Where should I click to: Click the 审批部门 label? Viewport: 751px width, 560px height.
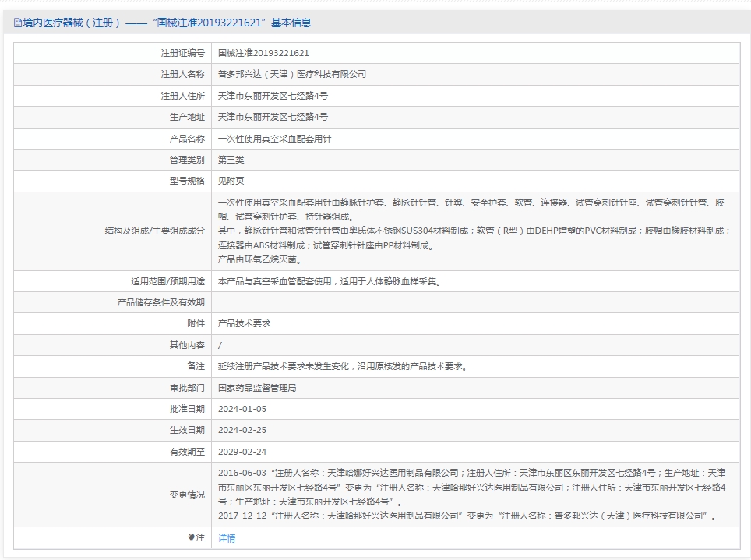click(187, 388)
